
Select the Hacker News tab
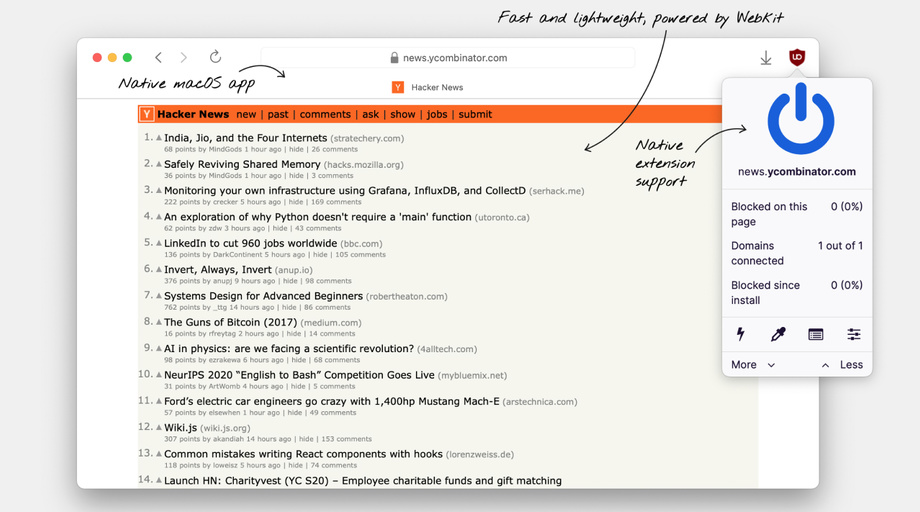(428, 87)
